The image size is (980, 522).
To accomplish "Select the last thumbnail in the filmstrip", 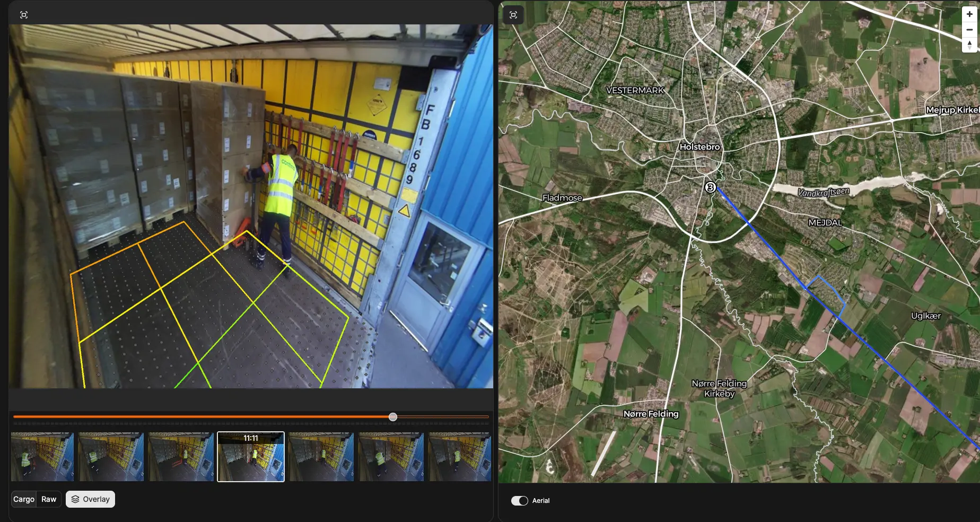I will (460, 457).
